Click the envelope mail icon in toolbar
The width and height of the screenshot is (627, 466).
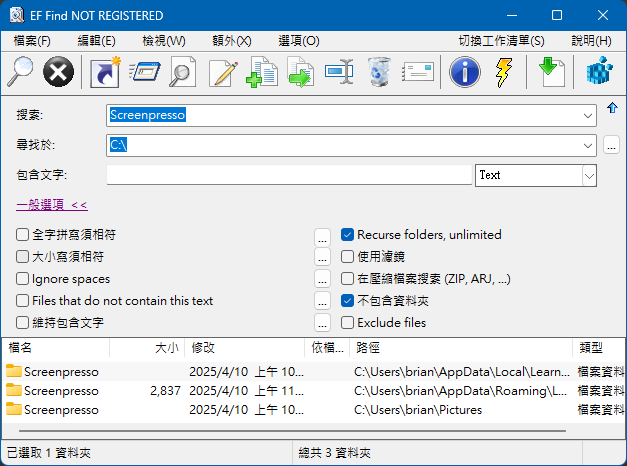coord(420,72)
